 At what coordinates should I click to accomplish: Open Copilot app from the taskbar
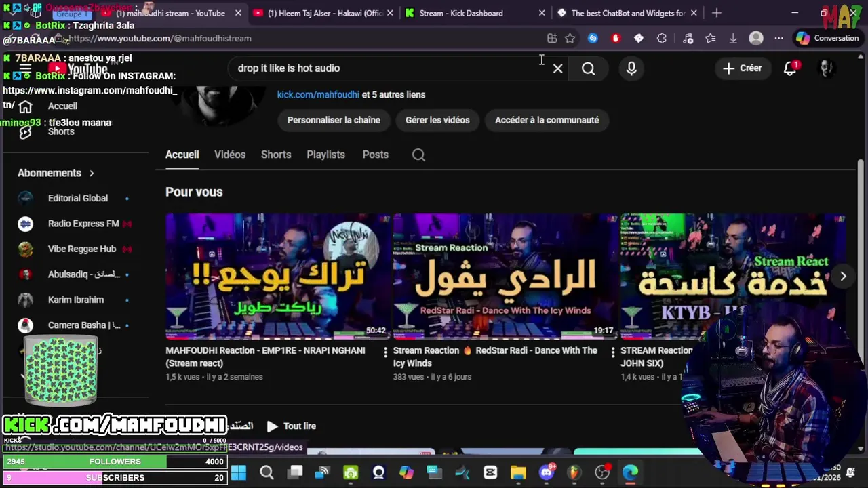coord(406,472)
